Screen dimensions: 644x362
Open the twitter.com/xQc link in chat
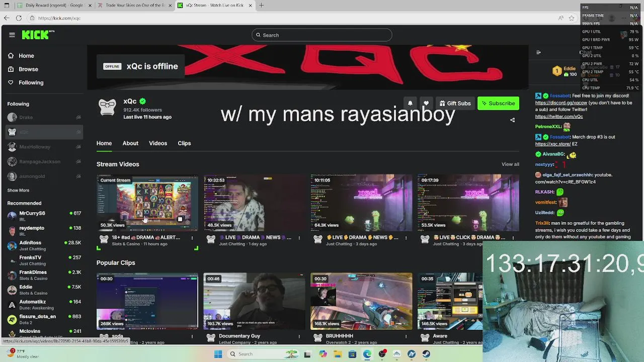pyautogui.click(x=559, y=117)
